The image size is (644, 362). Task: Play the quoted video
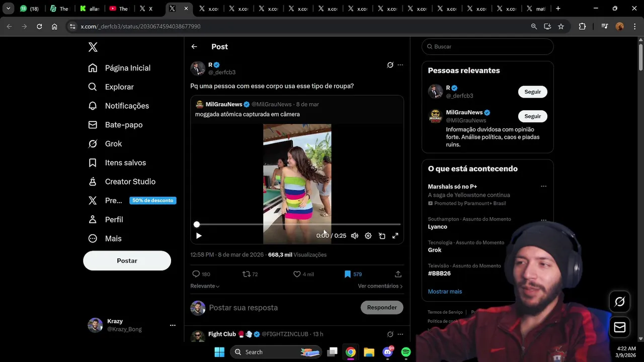coord(199,236)
